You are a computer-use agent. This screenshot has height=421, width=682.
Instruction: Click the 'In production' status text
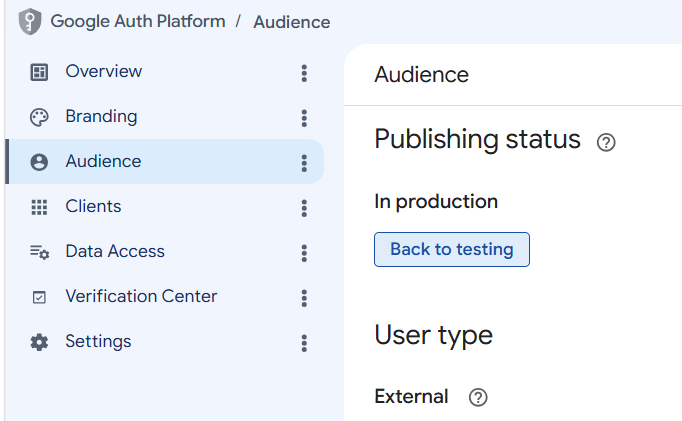(436, 202)
